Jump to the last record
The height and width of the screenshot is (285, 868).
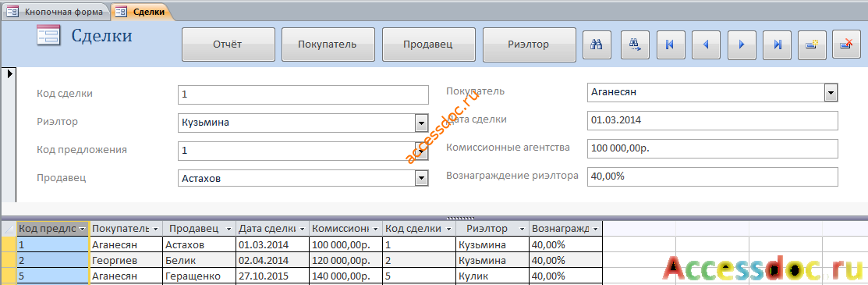[777, 45]
